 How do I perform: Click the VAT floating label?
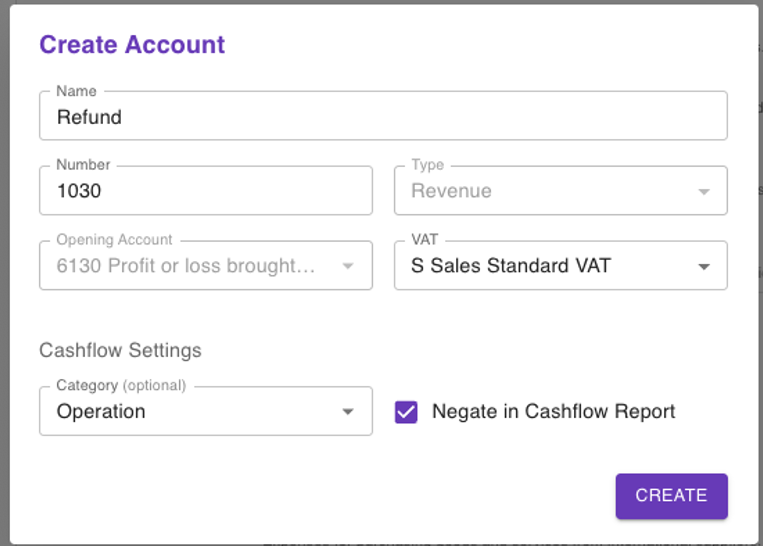coord(425,240)
